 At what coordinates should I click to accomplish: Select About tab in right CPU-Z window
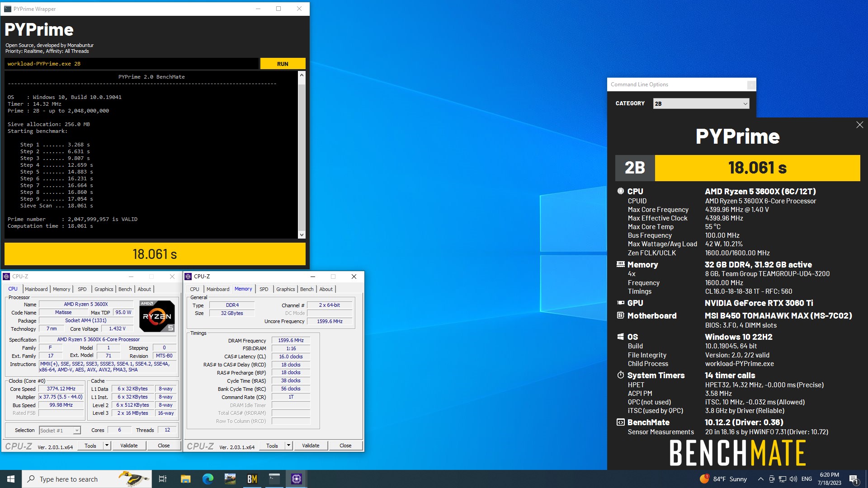click(x=326, y=289)
